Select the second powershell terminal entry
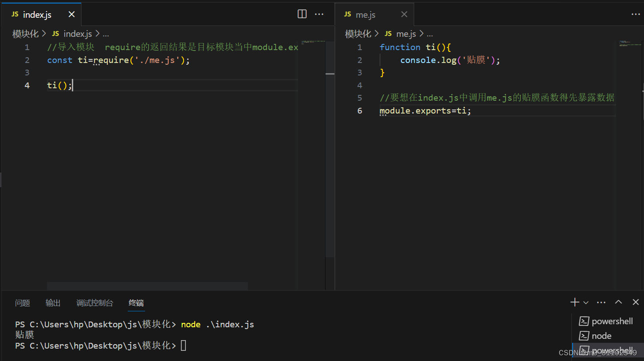The height and width of the screenshot is (361, 644). (x=612, y=350)
